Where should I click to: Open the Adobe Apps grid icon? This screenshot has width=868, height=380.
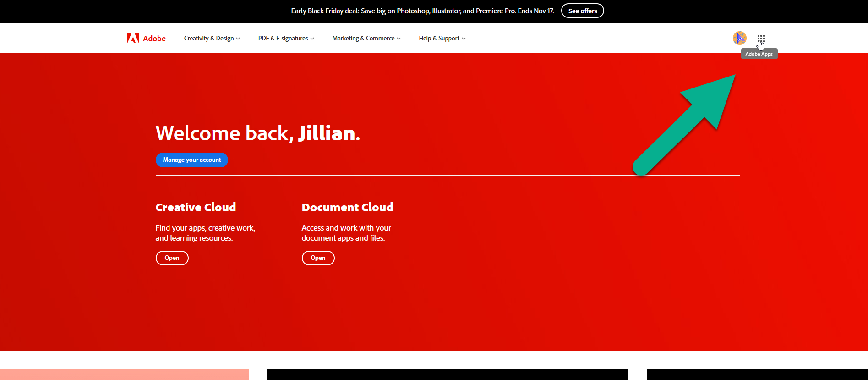[x=761, y=38]
